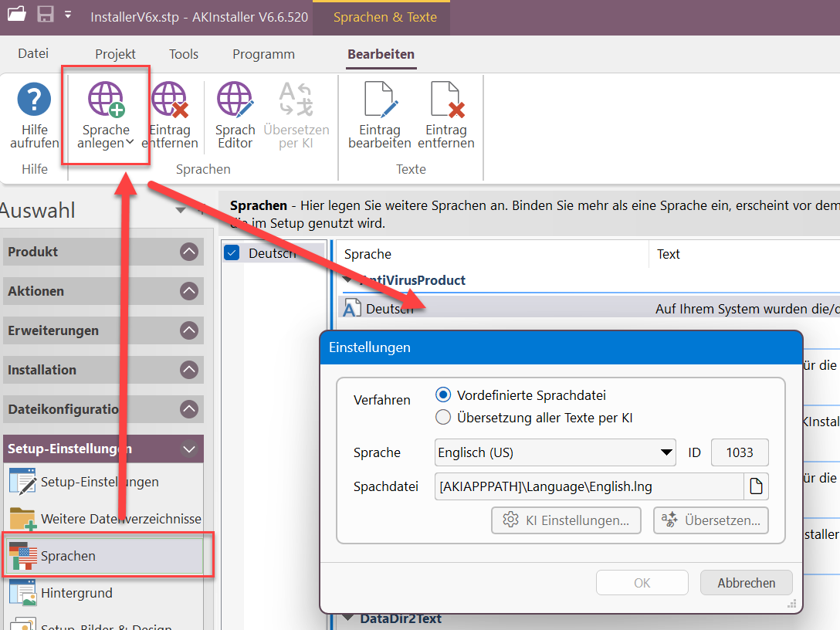This screenshot has width=840, height=630.
Task: Switch to the Programm ribbon tab
Action: pyautogui.click(x=263, y=54)
